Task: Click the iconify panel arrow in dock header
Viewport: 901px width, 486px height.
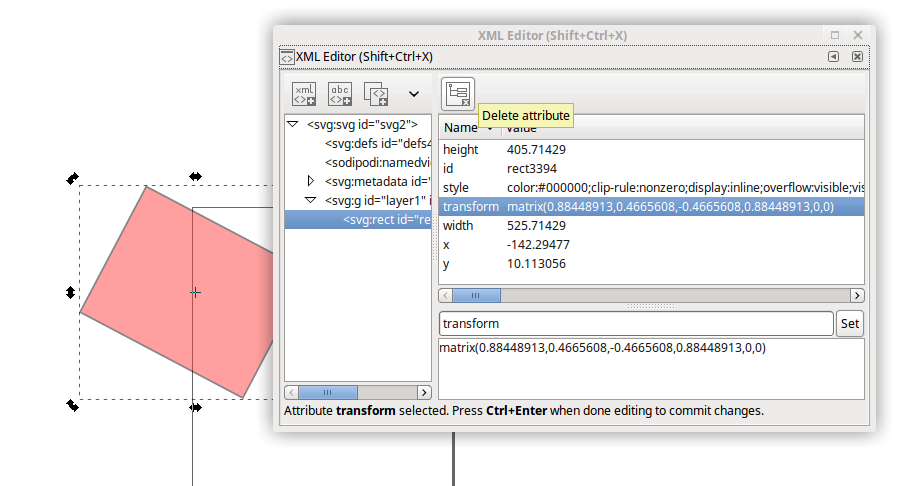Action: [x=833, y=57]
